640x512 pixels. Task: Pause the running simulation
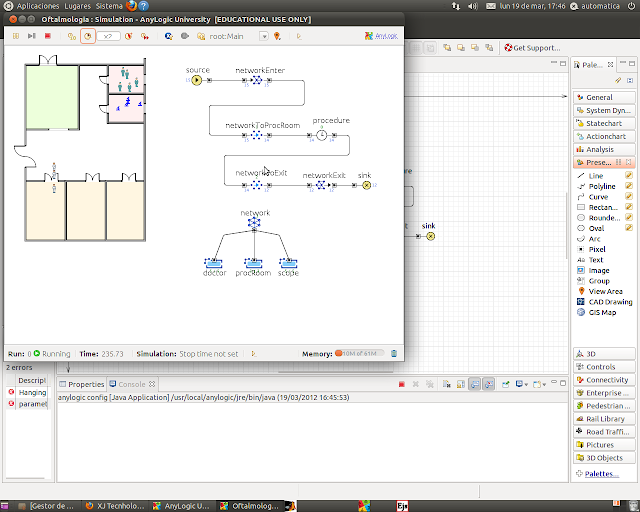16,36
